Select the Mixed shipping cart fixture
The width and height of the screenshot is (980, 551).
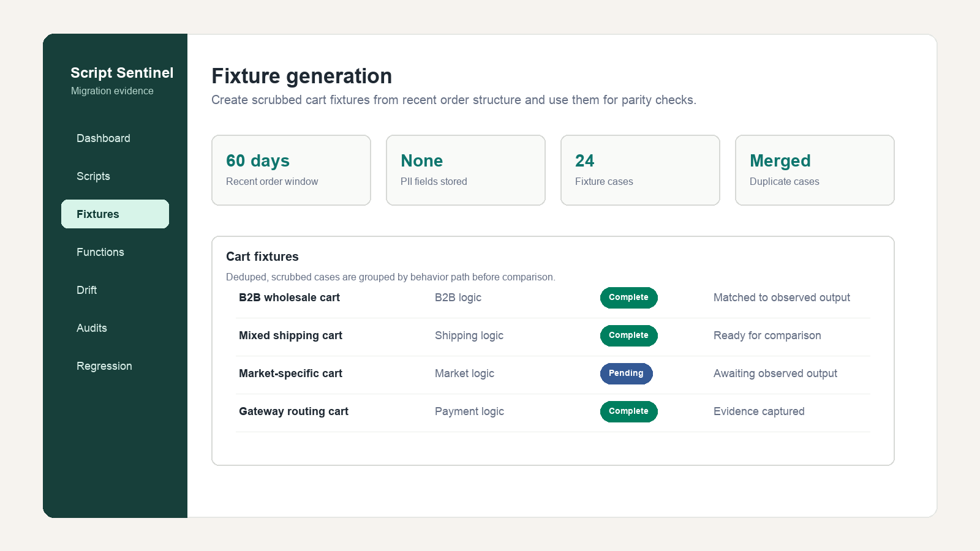click(553, 336)
